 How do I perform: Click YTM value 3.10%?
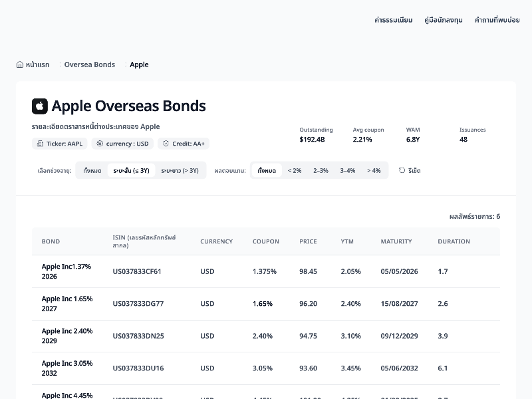pyautogui.click(x=351, y=336)
